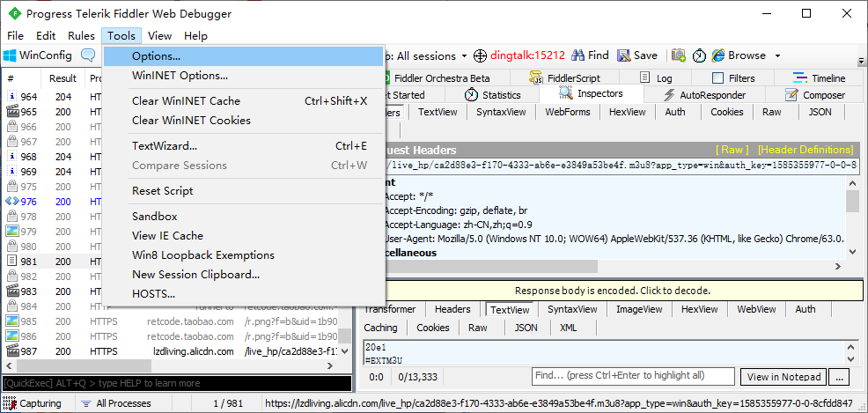Open the AutoResponder tab
The height and width of the screenshot is (413, 868).
pyautogui.click(x=704, y=95)
